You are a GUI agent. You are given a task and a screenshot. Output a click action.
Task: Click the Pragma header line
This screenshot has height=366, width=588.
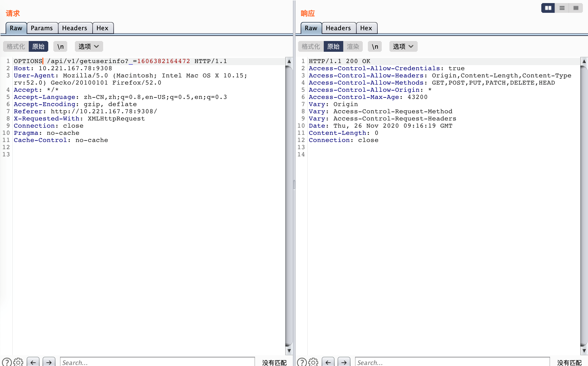[46, 133]
